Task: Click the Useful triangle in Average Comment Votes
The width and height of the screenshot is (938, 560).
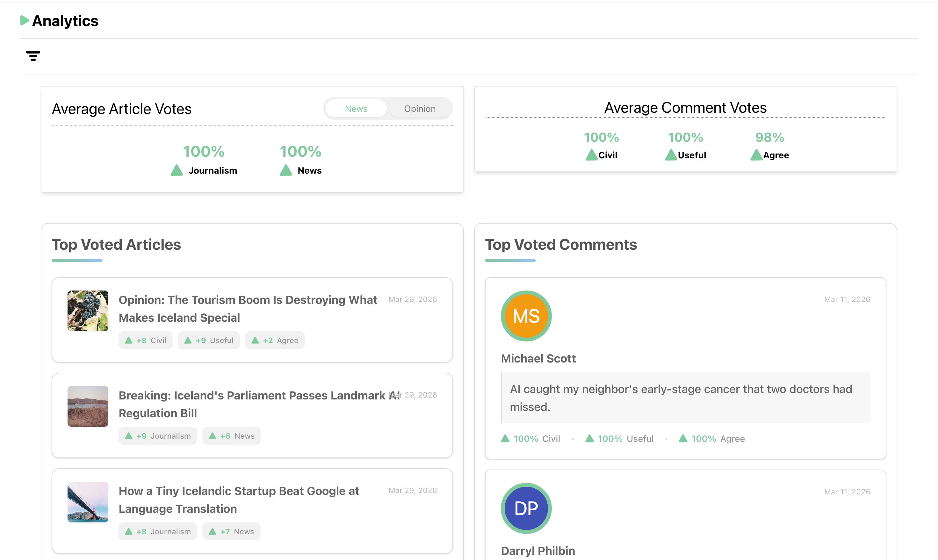Action: tap(670, 155)
